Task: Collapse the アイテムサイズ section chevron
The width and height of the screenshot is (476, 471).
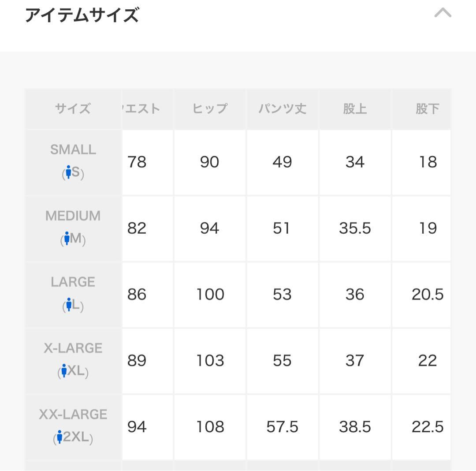Action: tap(443, 13)
